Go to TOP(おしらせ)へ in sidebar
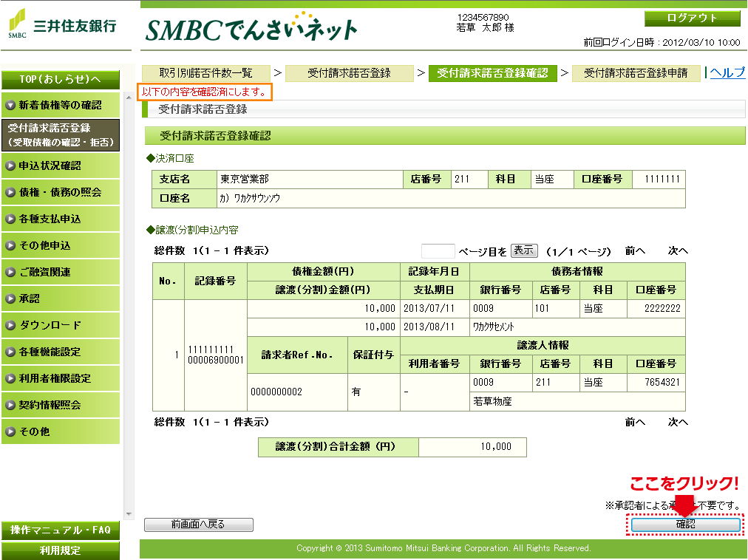 (x=61, y=79)
